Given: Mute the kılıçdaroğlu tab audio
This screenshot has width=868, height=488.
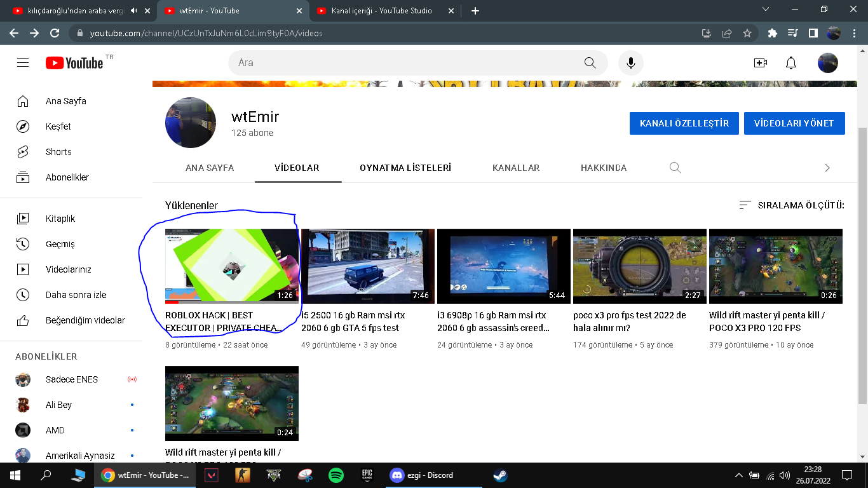Looking at the screenshot, I should click(x=134, y=11).
